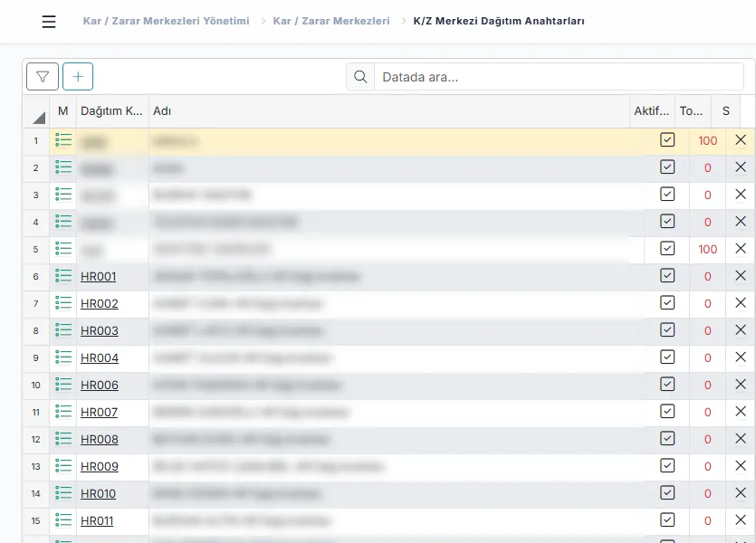Toggle the Aktif checkbox for HR002

coord(667,302)
